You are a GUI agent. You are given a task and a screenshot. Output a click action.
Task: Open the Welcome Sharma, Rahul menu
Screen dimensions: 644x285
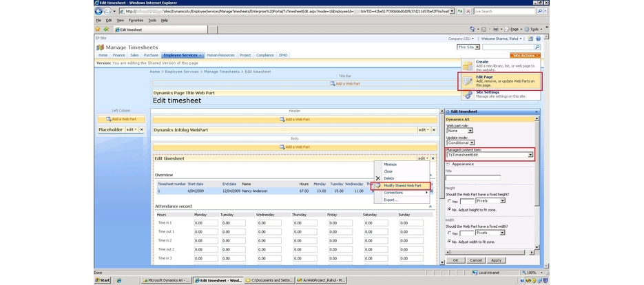click(x=501, y=39)
